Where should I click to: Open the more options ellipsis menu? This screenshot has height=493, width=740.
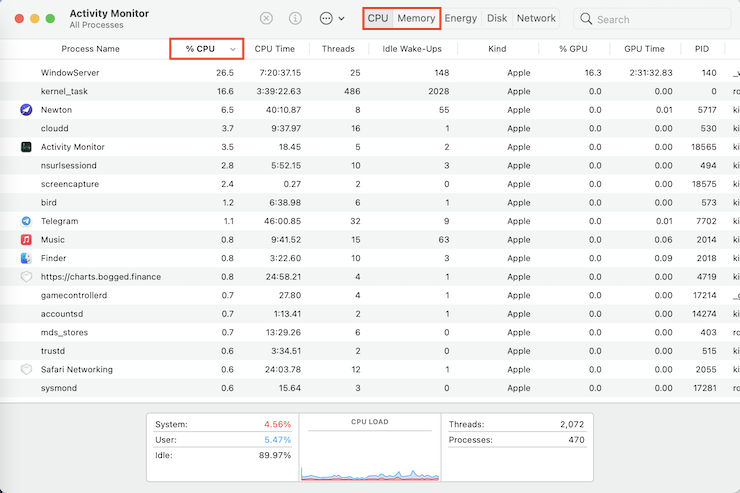pyautogui.click(x=332, y=18)
